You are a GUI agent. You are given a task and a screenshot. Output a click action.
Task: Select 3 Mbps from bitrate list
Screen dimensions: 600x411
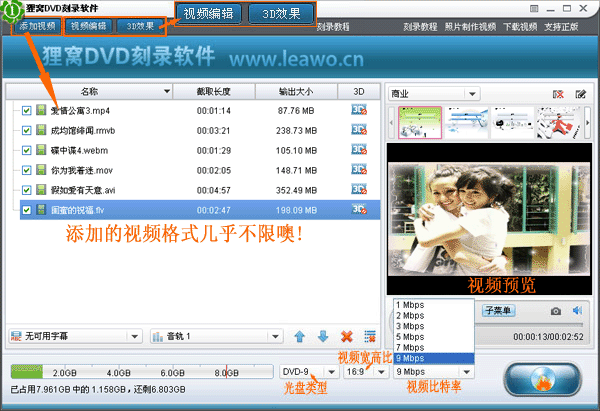coord(434,326)
